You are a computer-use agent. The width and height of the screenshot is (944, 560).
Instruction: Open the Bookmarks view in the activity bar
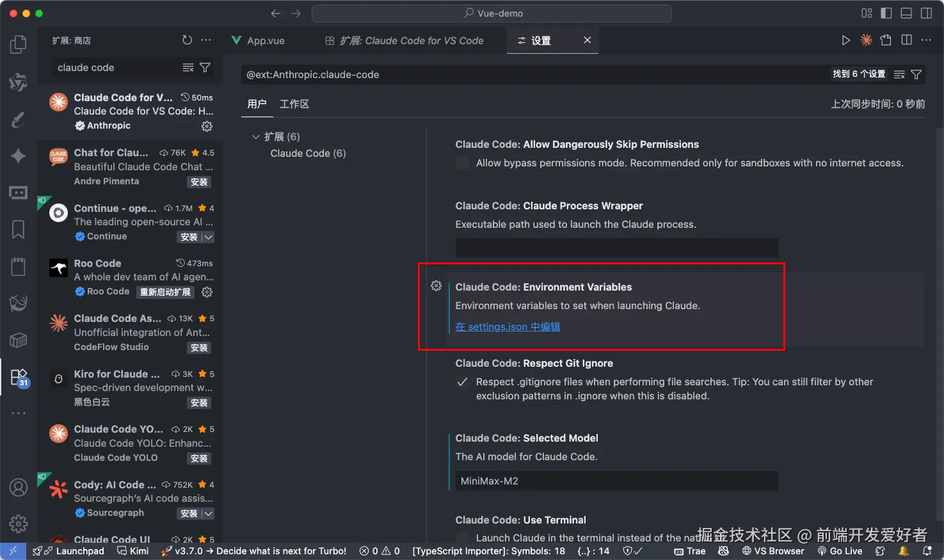click(19, 230)
